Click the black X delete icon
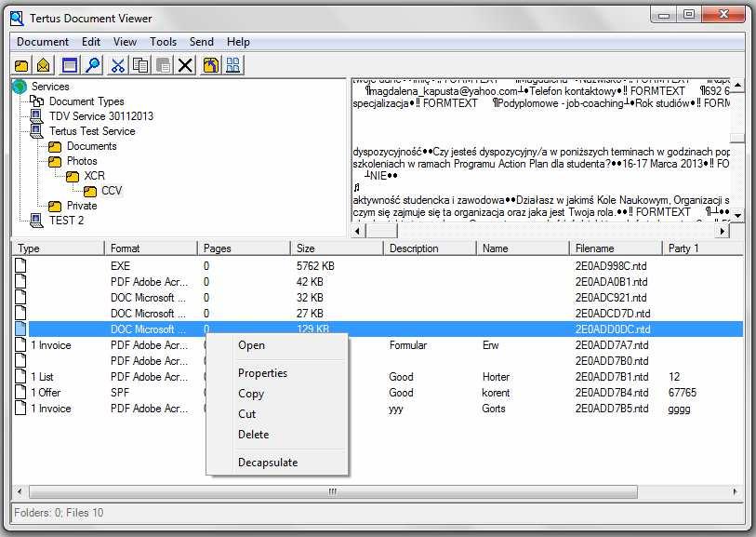The height and width of the screenshot is (537, 756). 186,65
